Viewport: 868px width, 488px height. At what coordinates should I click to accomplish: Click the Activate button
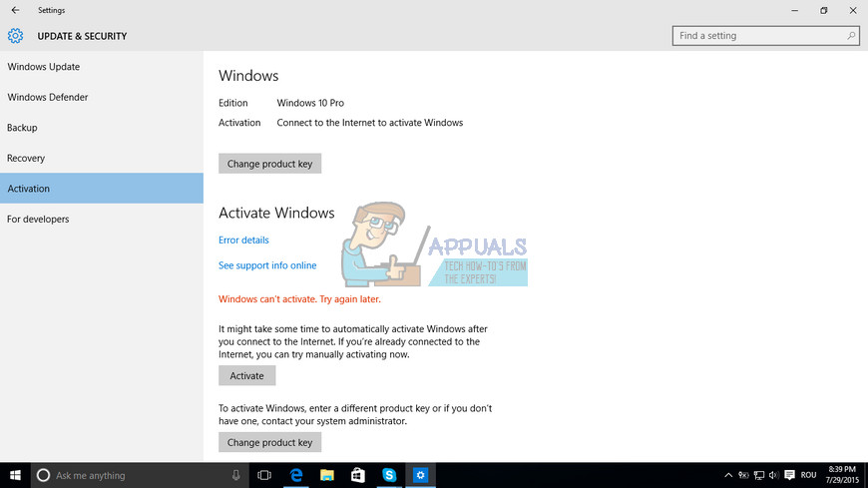[x=246, y=375]
